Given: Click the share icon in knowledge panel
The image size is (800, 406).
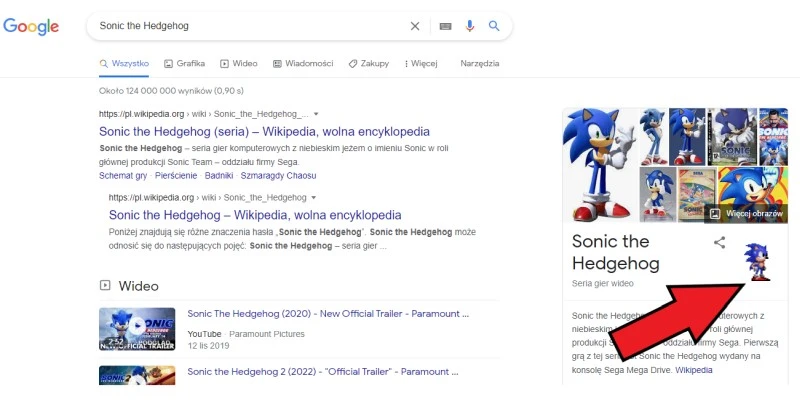Looking at the screenshot, I should pyautogui.click(x=719, y=242).
